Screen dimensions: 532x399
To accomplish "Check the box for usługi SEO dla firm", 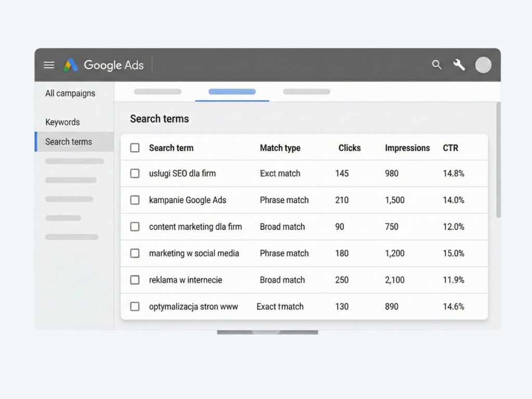I will pos(135,174).
